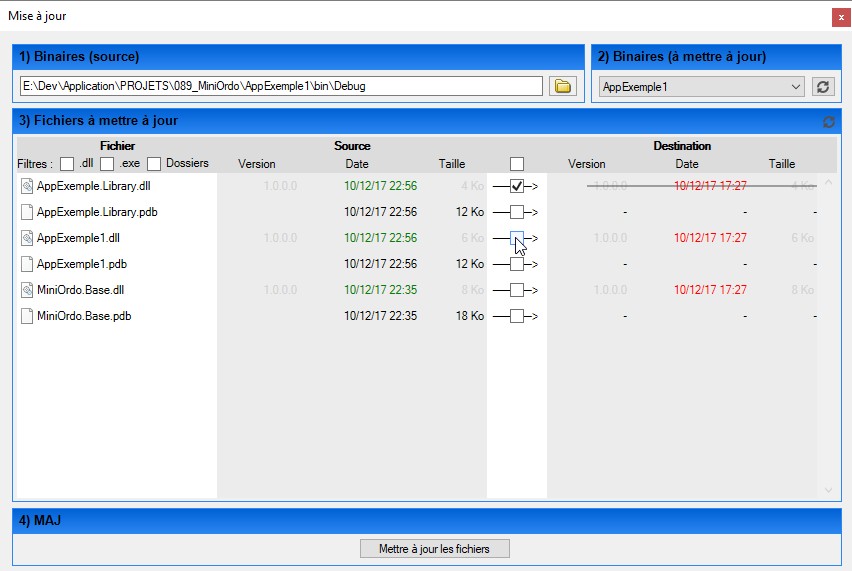Click the 12 Ko size of AppExemple.Library.pdb
Viewport: 852px width, 571px height.
pyautogui.click(x=469, y=212)
